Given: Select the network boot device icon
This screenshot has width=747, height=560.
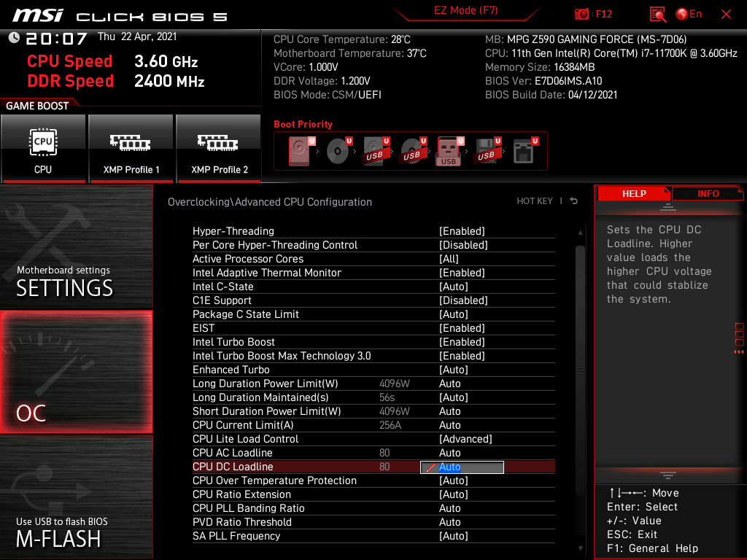Looking at the screenshot, I should click(525, 151).
